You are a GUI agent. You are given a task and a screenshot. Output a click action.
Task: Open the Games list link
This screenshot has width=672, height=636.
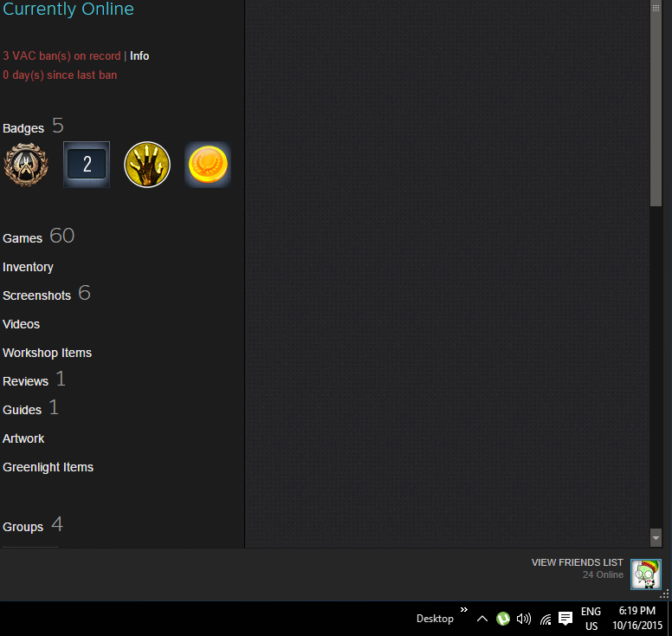coord(23,238)
